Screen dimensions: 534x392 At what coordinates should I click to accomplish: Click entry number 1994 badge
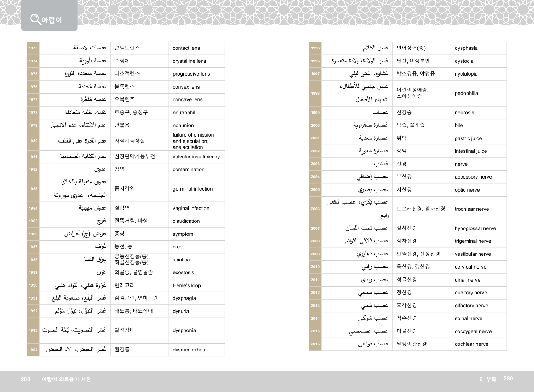click(33, 350)
